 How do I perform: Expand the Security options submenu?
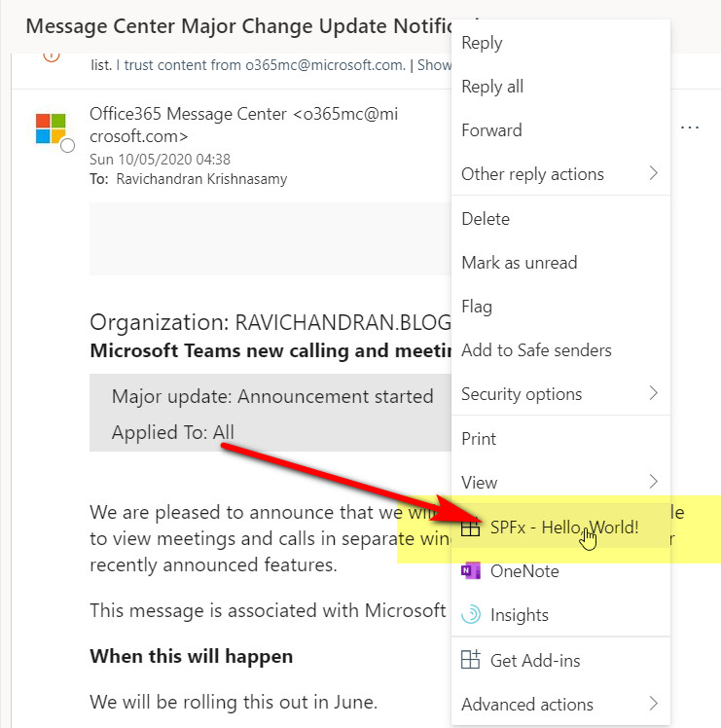653,394
